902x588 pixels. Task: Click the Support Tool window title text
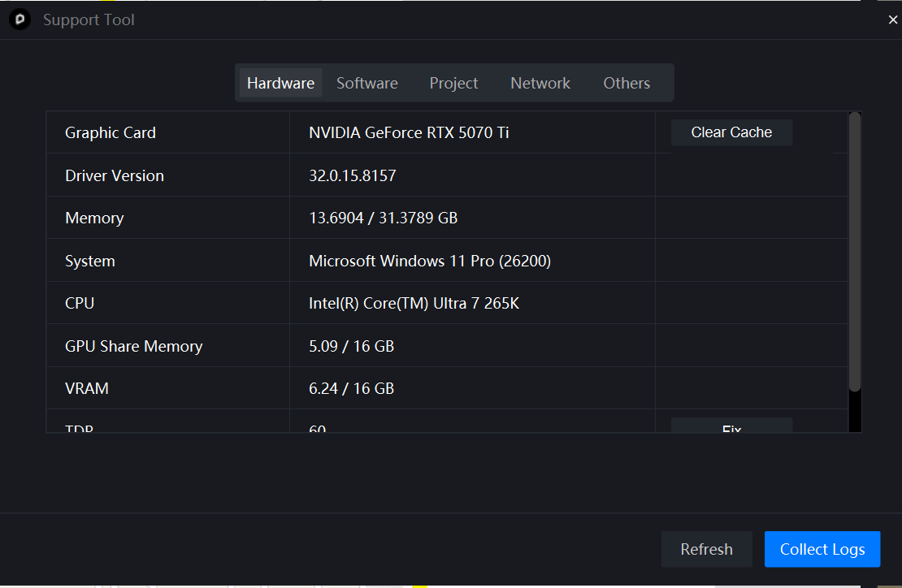89,19
